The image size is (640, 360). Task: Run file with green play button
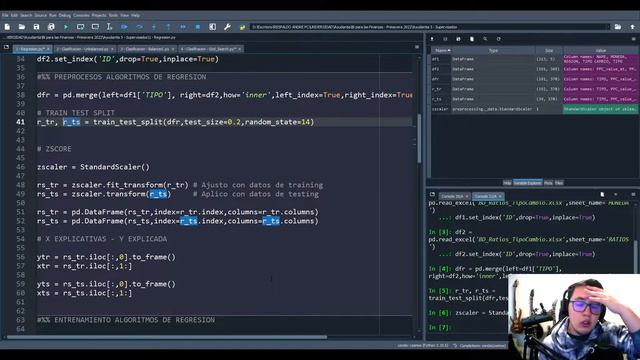66,27
